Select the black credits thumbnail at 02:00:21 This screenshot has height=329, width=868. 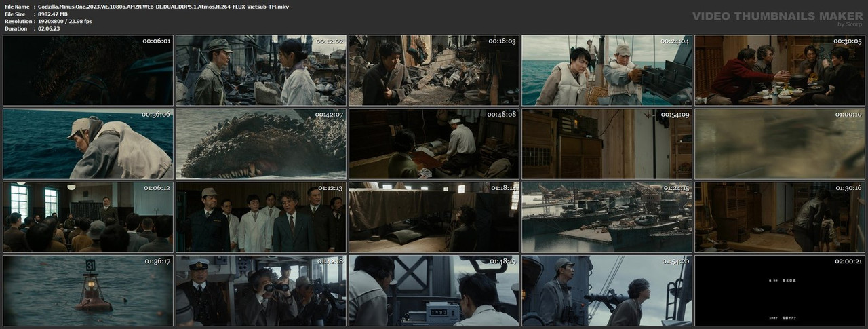coord(780,290)
